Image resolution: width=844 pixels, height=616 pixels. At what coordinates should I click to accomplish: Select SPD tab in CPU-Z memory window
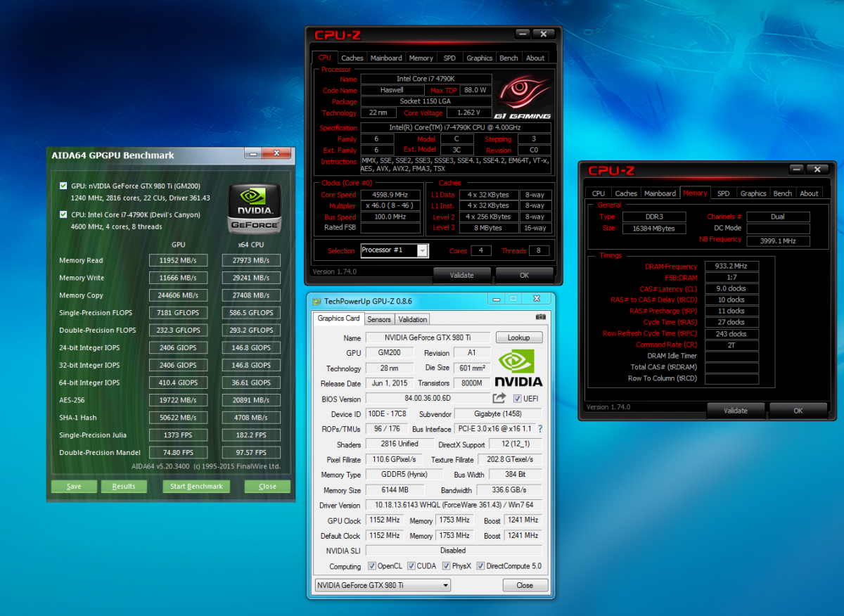pos(724,193)
